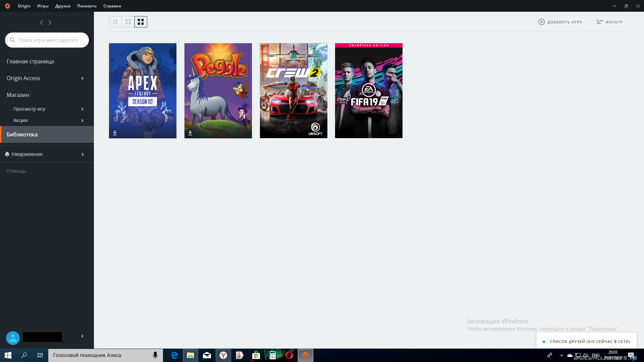
Task: Click the plus icon for Добавить игру
Action: (x=541, y=22)
